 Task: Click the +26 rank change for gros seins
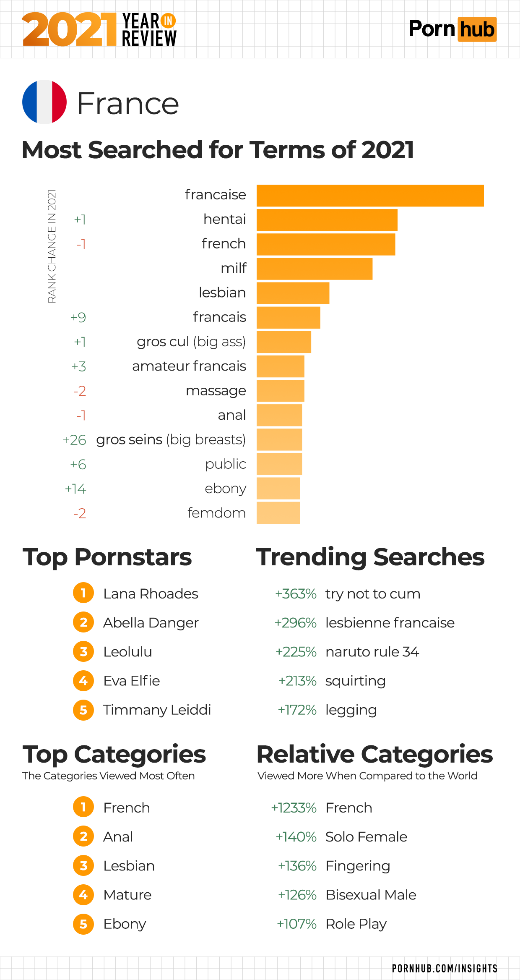pyautogui.click(x=75, y=440)
